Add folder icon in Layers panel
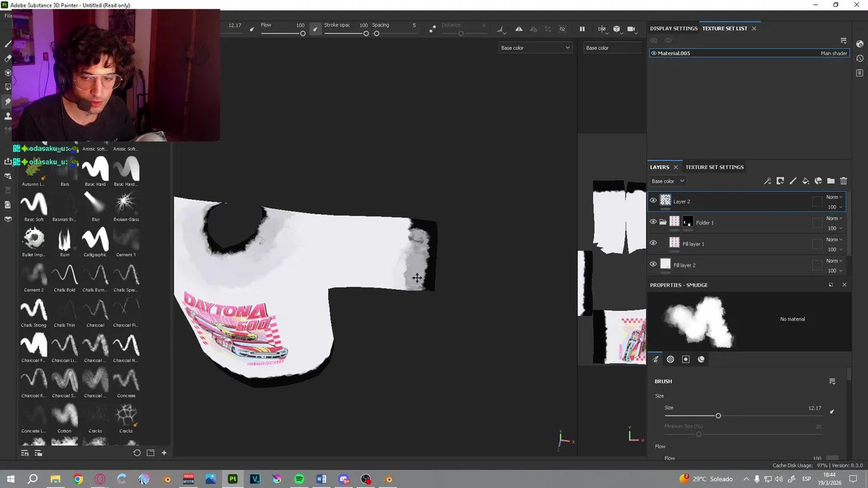Image resolution: width=868 pixels, height=488 pixels. pyautogui.click(x=831, y=181)
